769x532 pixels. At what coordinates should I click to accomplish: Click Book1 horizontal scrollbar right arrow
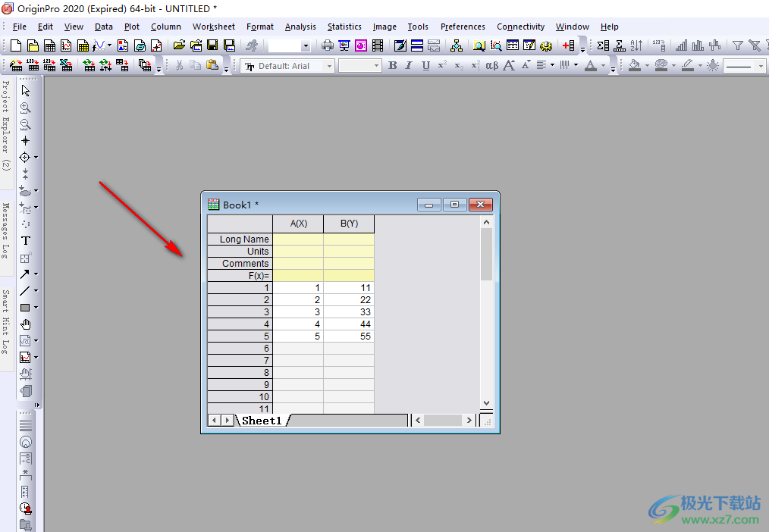point(469,421)
